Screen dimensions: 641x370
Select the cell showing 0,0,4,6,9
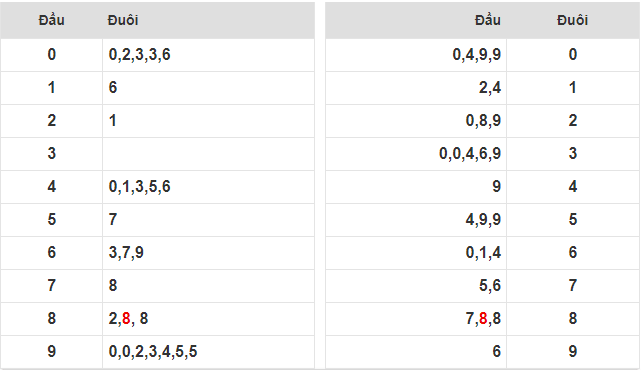click(x=416, y=154)
